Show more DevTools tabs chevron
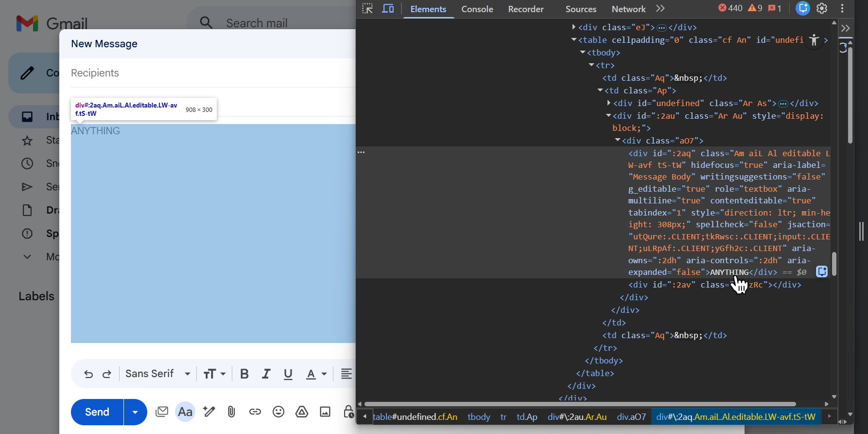This screenshot has height=434, width=868. pos(660,9)
